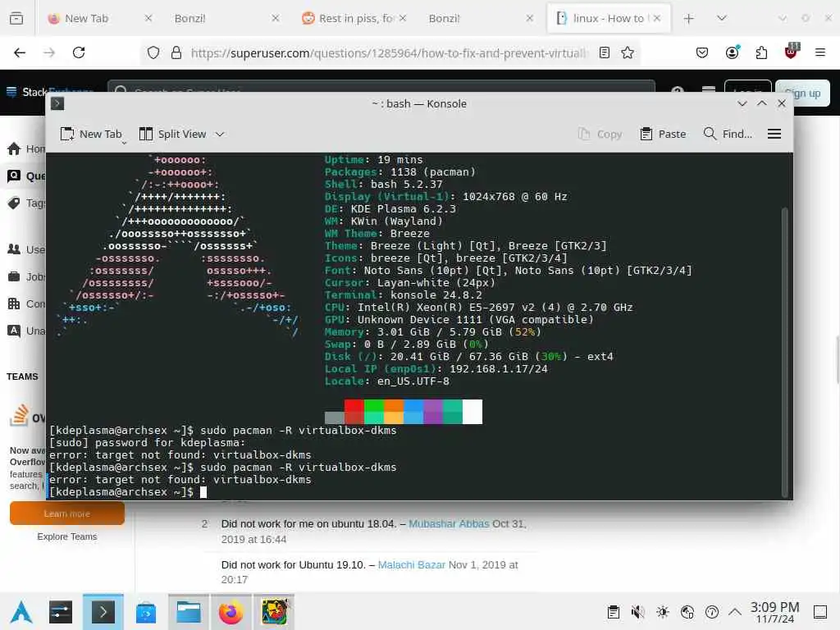This screenshot has width=840, height=630.
Task: Click the Firefox taskbar icon
Action: [x=231, y=612]
